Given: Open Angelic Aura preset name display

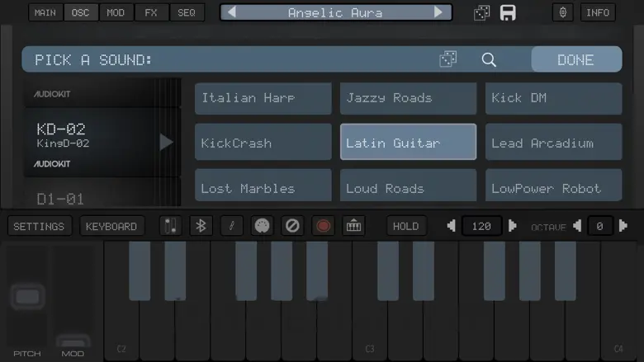Looking at the screenshot, I should click(335, 12).
